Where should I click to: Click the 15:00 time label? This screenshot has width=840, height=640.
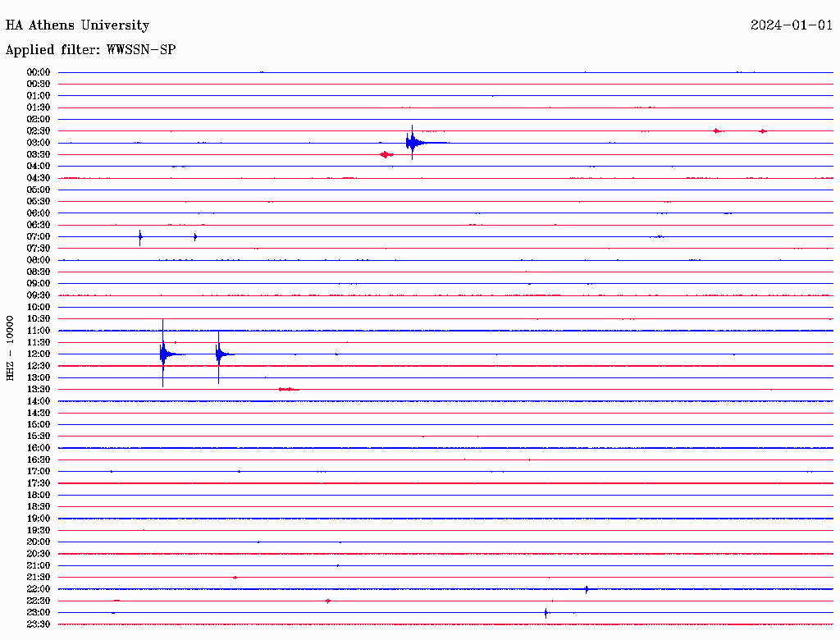[x=39, y=424]
